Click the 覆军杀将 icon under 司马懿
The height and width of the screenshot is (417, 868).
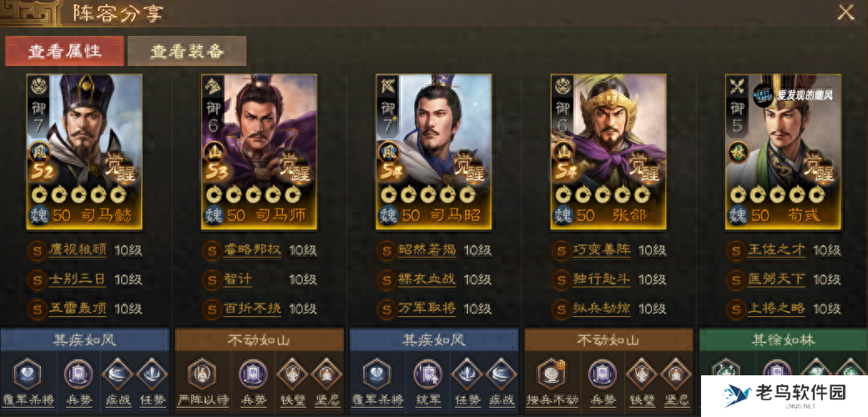point(28,374)
